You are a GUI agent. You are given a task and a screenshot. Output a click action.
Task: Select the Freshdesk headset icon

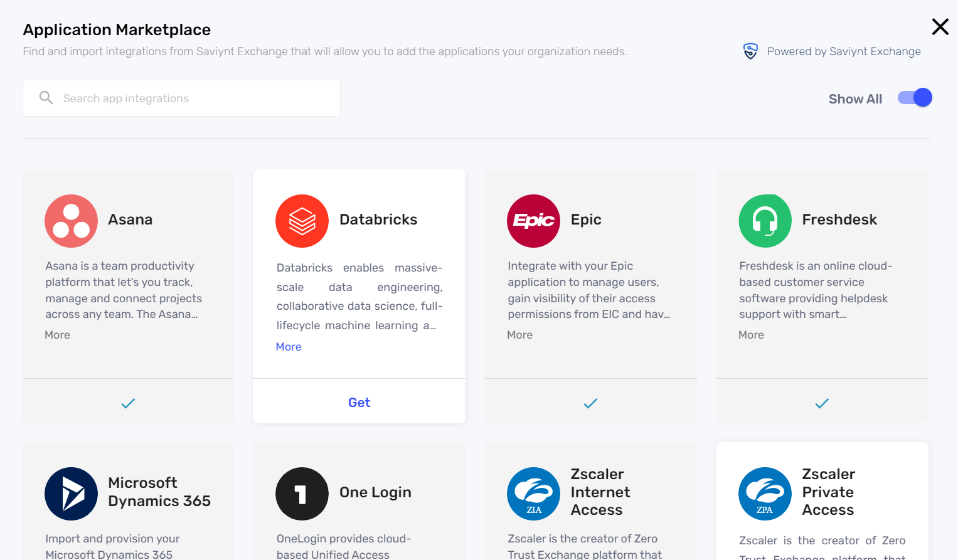coord(765,221)
